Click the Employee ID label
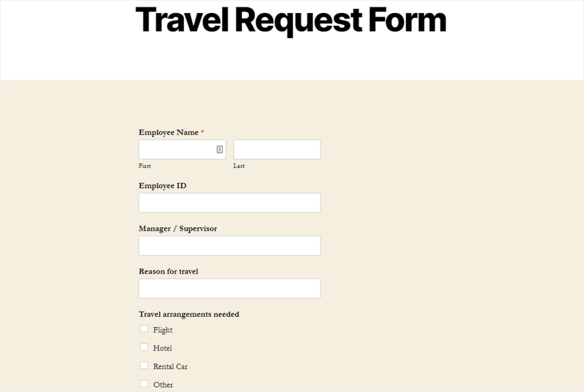The width and height of the screenshot is (584, 392). coord(163,185)
